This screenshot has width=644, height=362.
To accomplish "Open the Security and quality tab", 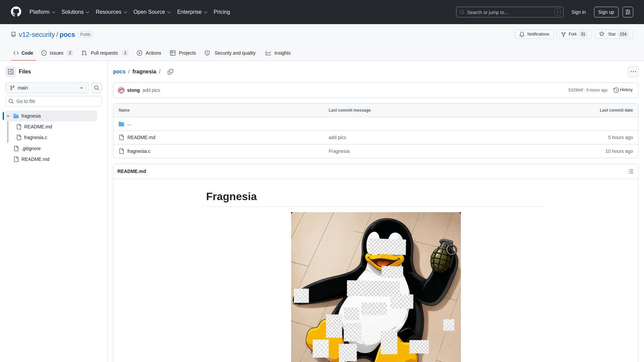I will (x=230, y=53).
